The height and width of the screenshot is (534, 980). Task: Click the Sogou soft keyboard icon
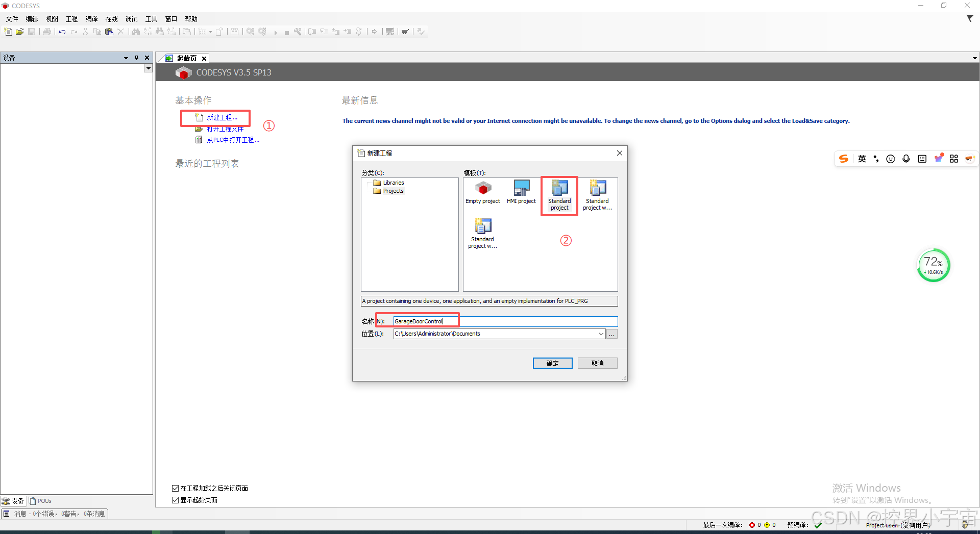click(922, 159)
